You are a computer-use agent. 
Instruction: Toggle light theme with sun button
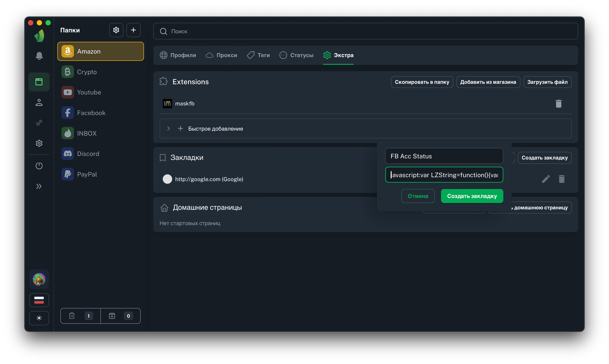tap(39, 318)
